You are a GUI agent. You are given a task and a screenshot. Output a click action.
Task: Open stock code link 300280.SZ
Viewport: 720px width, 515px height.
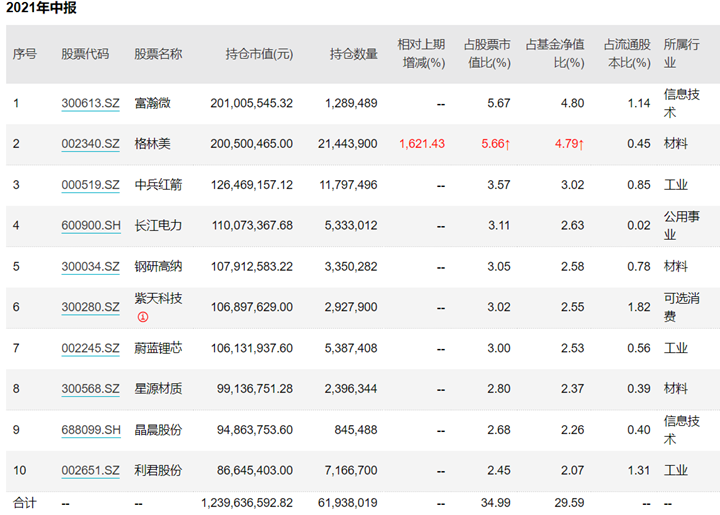[90, 307]
